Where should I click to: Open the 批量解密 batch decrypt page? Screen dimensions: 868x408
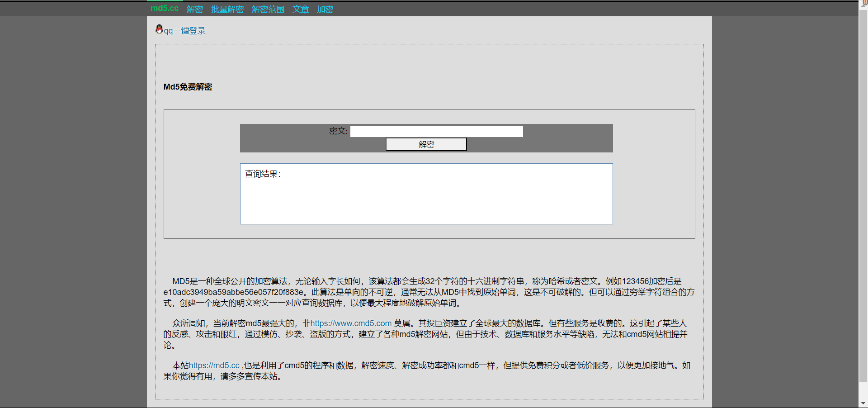[228, 9]
